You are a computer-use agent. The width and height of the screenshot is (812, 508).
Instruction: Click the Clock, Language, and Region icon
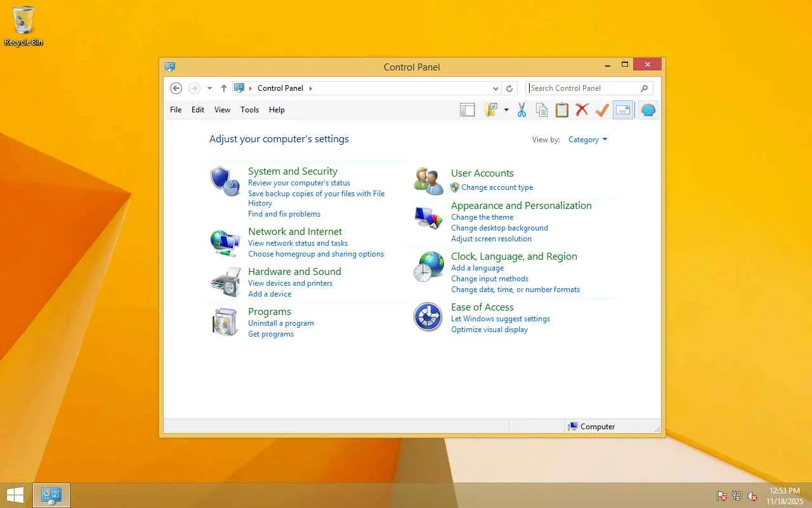click(428, 266)
